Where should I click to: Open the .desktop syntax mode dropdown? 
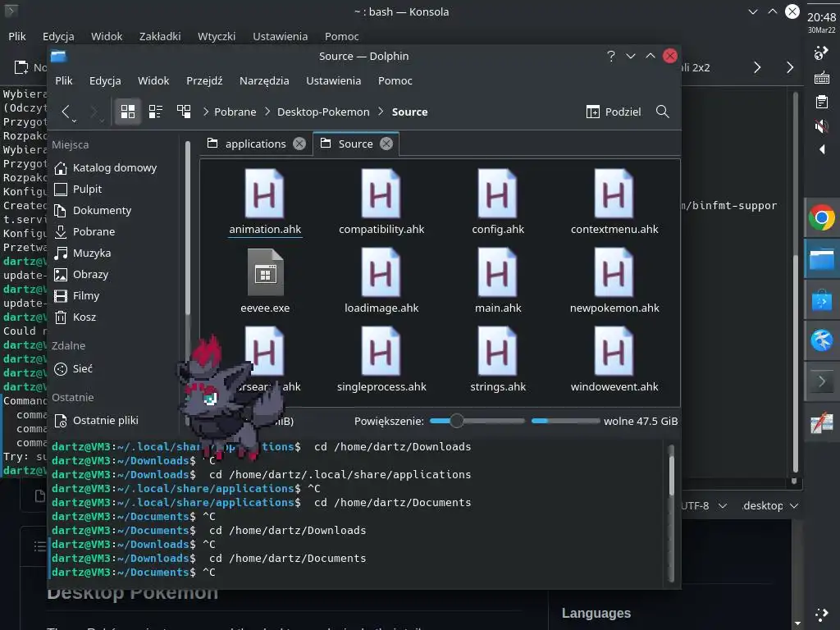click(x=769, y=505)
